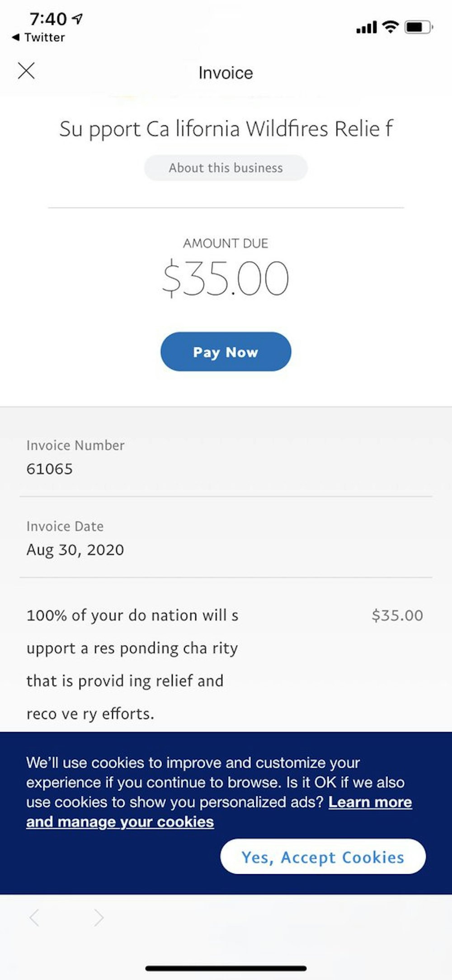Accept cookies with Yes, Accept Cookies
452x980 pixels.
click(x=323, y=856)
